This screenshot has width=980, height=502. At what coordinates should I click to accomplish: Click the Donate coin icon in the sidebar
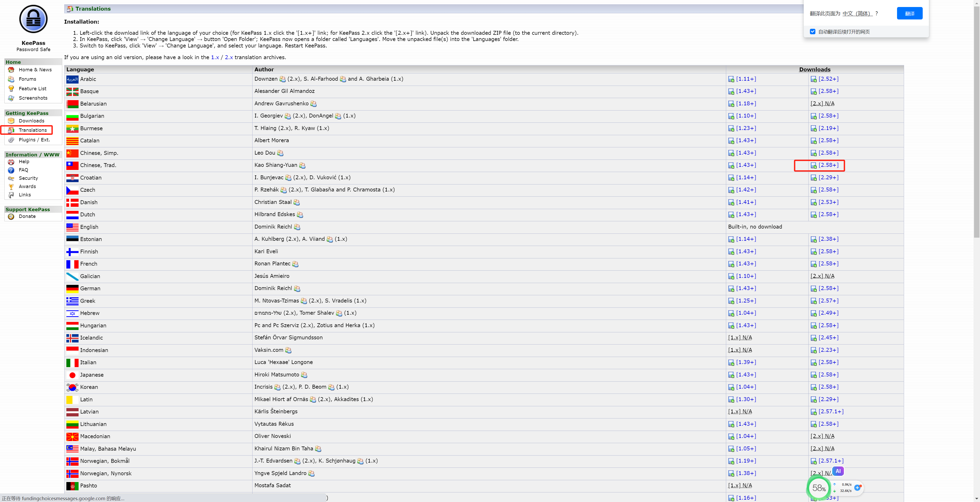tap(11, 217)
